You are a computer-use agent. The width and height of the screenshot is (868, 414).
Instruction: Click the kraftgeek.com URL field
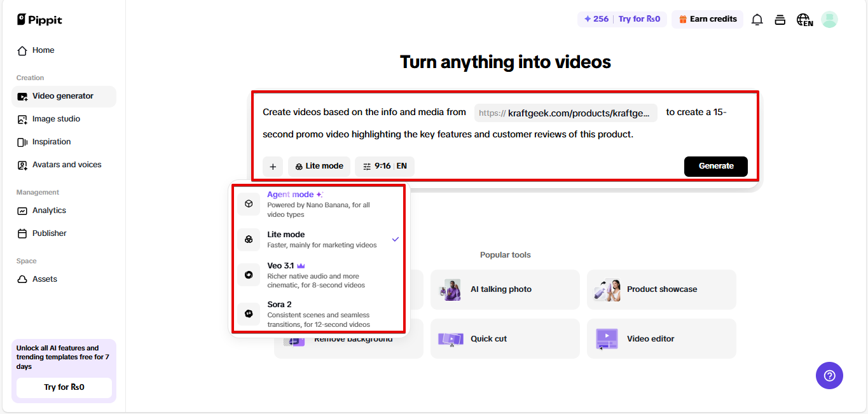566,113
